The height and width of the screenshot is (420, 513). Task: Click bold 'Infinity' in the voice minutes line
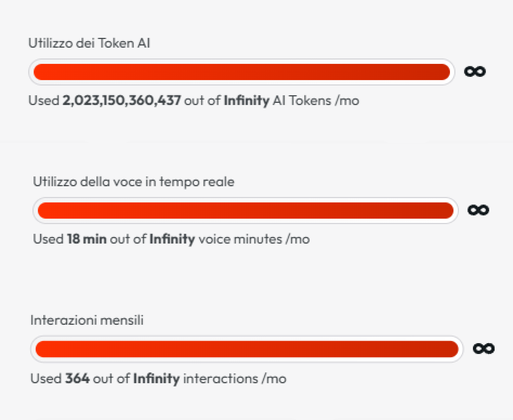tap(172, 239)
